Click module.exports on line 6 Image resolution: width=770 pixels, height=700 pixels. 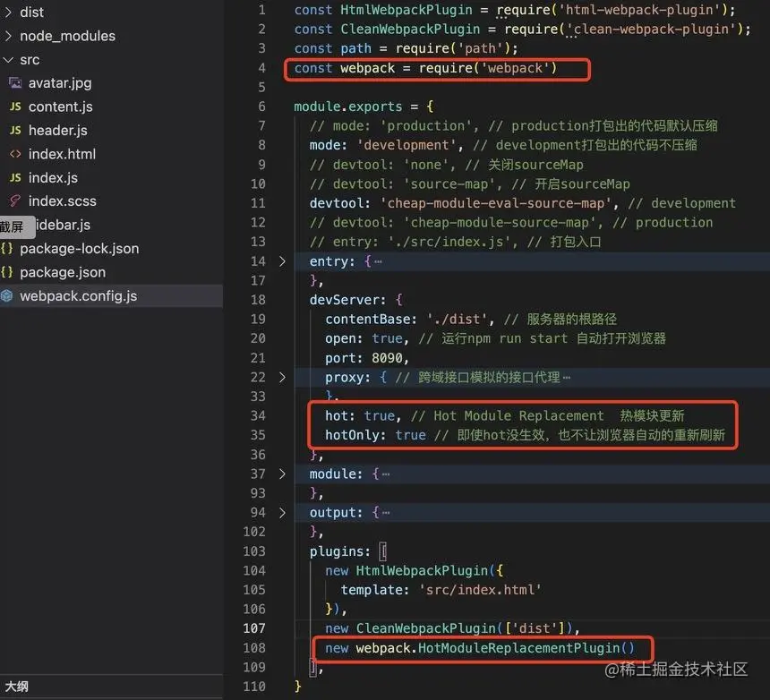click(x=347, y=107)
